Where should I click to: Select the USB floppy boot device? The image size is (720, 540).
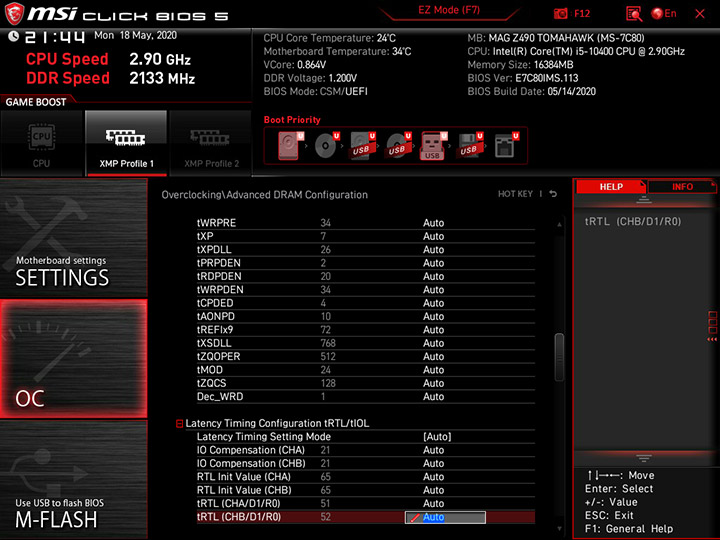469,146
